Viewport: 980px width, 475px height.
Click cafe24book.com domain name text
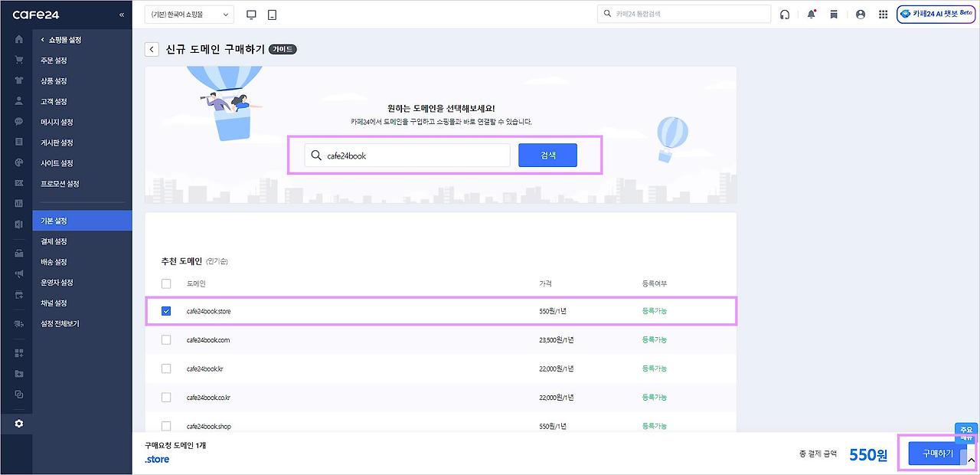click(x=208, y=339)
